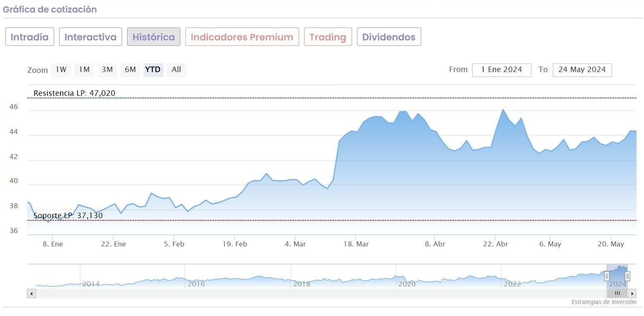
Task: Open the Interactiva chart tab
Action: [x=90, y=37]
